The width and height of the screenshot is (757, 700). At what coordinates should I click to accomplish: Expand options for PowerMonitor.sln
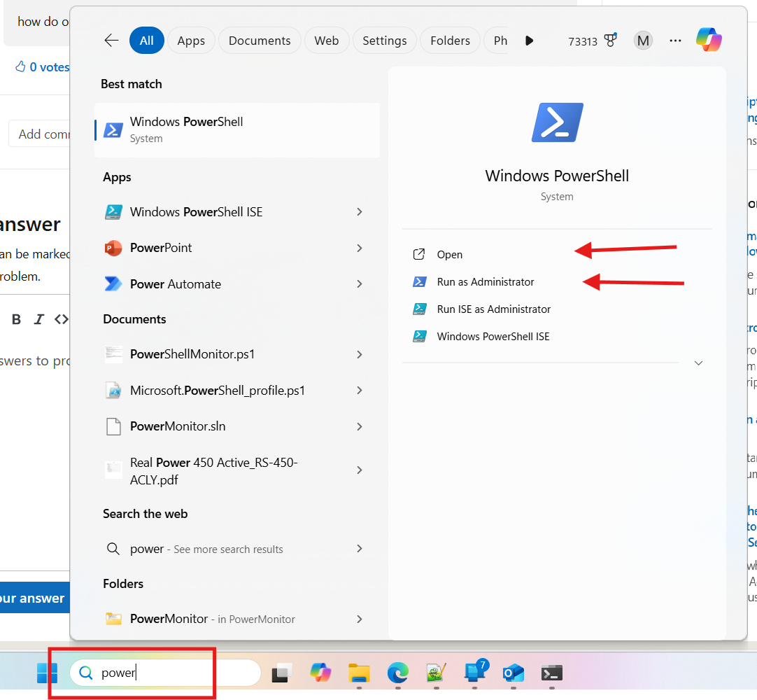point(359,426)
